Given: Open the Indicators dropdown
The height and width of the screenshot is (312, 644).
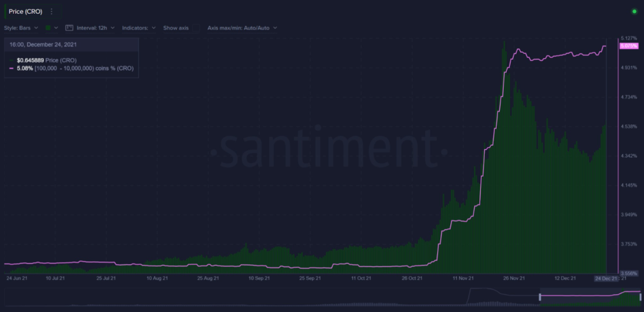Looking at the screenshot, I should point(138,28).
